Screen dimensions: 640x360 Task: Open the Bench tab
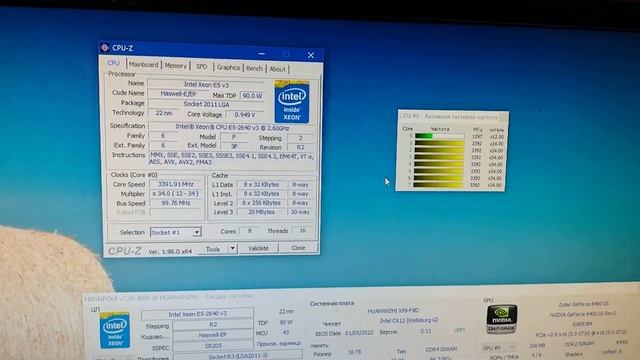click(x=254, y=68)
